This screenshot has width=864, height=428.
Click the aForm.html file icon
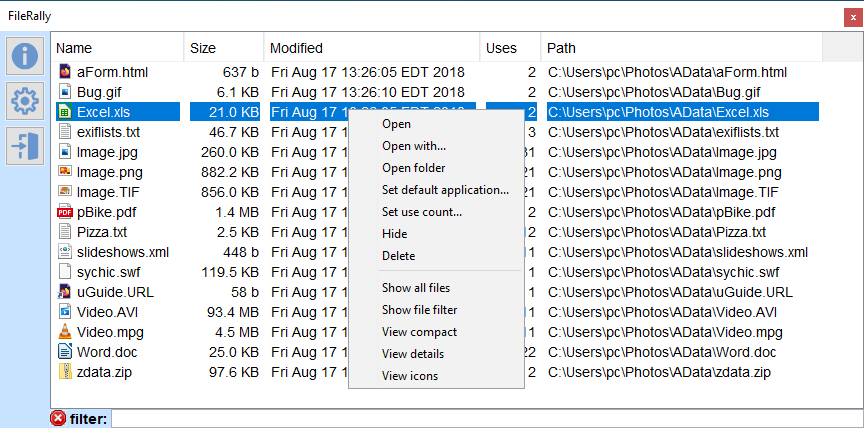(65, 72)
